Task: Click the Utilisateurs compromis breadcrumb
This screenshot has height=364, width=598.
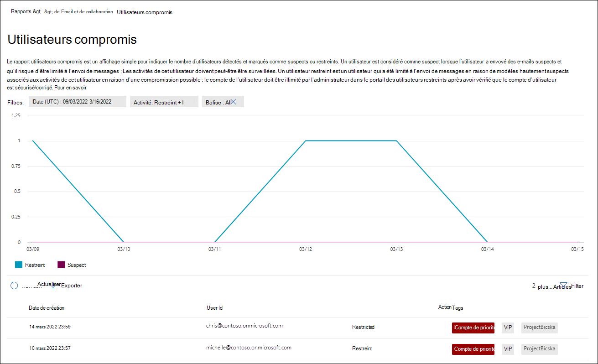Action: coord(145,12)
